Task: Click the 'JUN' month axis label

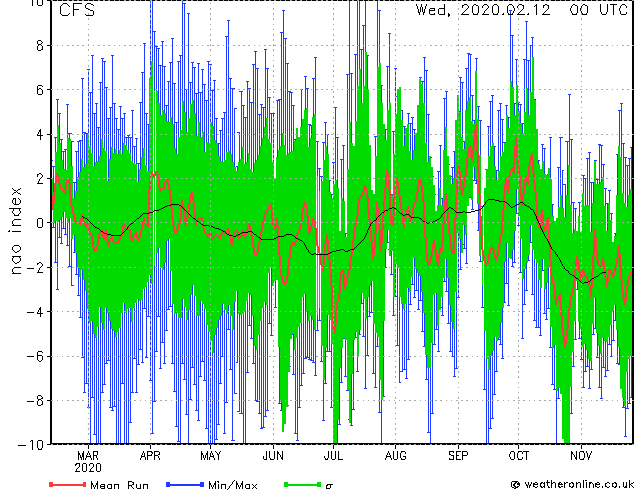Action: tap(273, 456)
